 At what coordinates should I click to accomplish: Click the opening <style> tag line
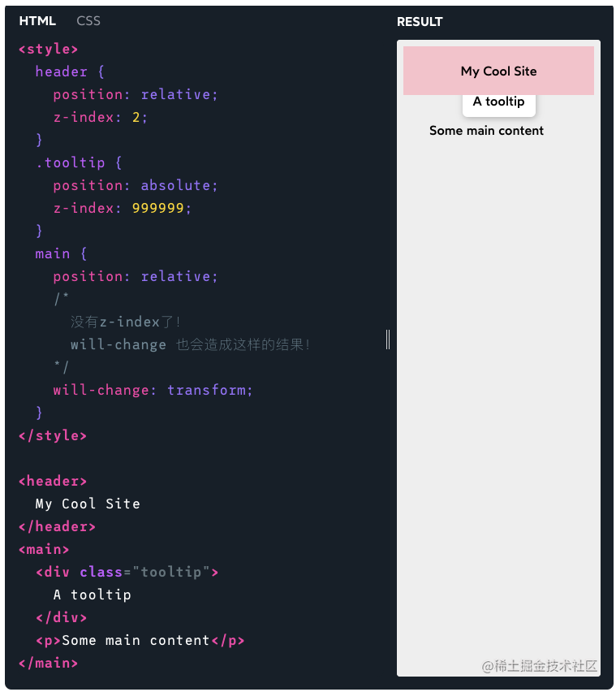click(49, 49)
